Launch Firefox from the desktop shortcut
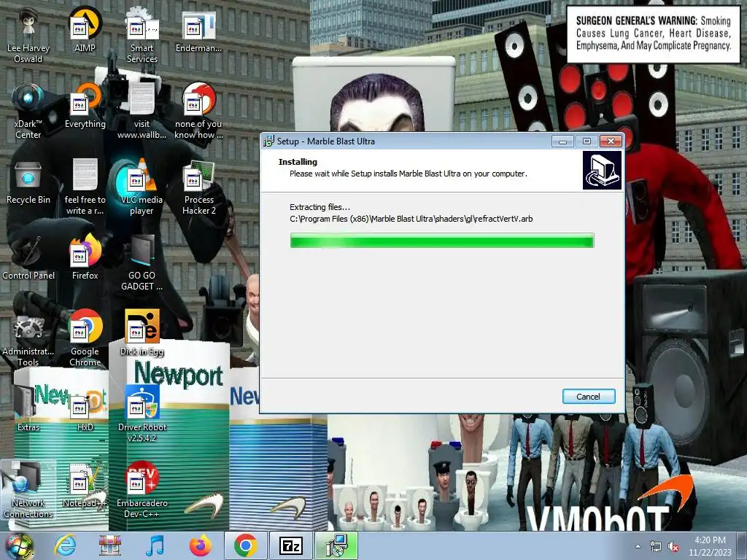The image size is (747, 560). (x=85, y=257)
